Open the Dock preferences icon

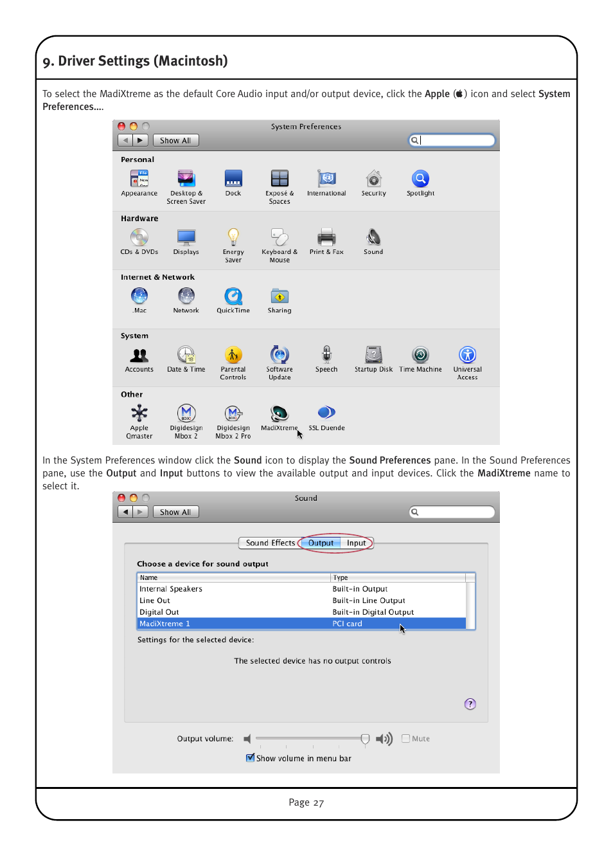pyautogui.click(x=233, y=179)
